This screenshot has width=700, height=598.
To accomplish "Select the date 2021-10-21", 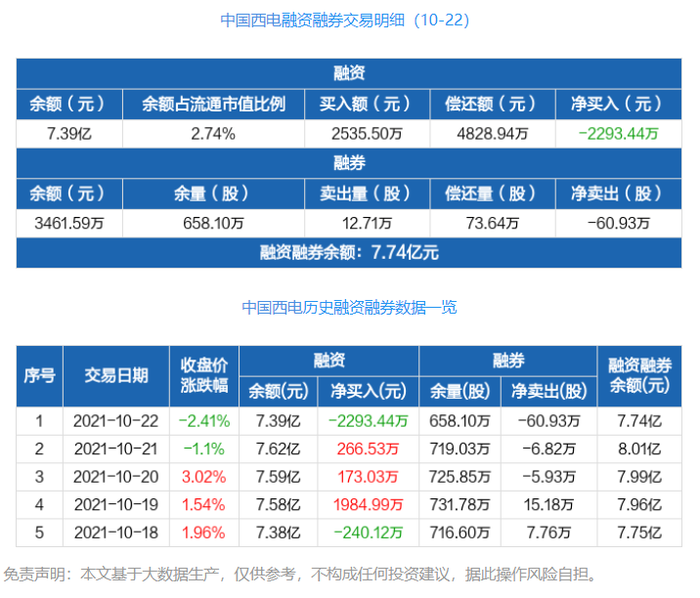I will 116,448.
